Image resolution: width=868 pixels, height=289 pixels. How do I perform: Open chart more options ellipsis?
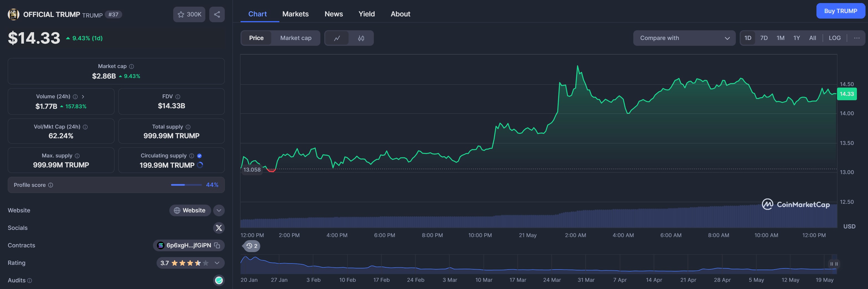pos(857,38)
